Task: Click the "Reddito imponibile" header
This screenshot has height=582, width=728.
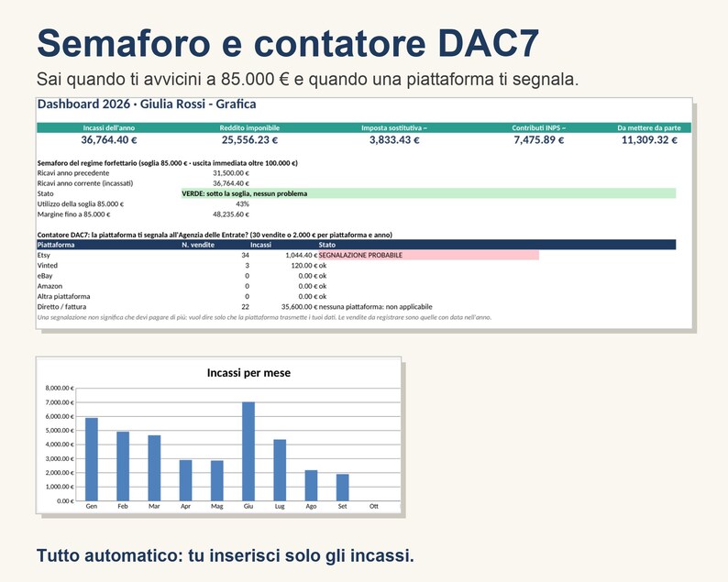Action: click(249, 127)
